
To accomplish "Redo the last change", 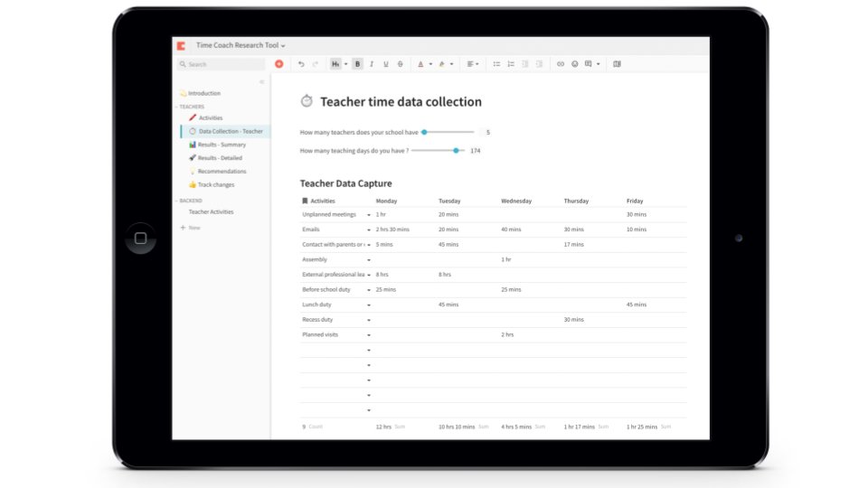I will (x=316, y=64).
